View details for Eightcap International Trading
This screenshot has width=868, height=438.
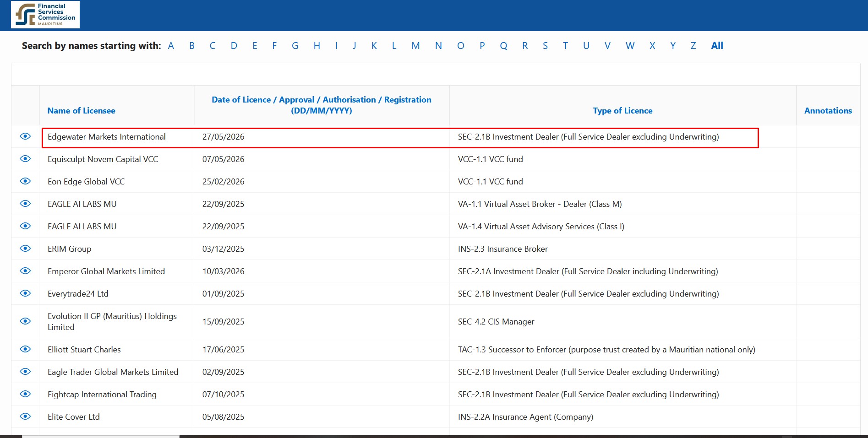click(25, 394)
